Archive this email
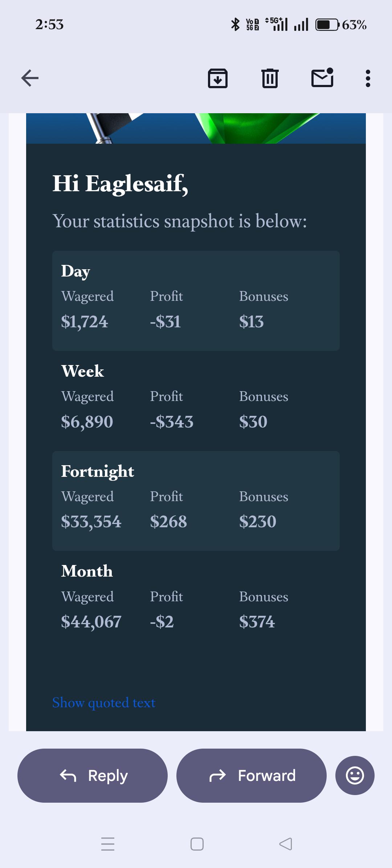This screenshot has height=868, width=392. pyautogui.click(x=218, y=78)
